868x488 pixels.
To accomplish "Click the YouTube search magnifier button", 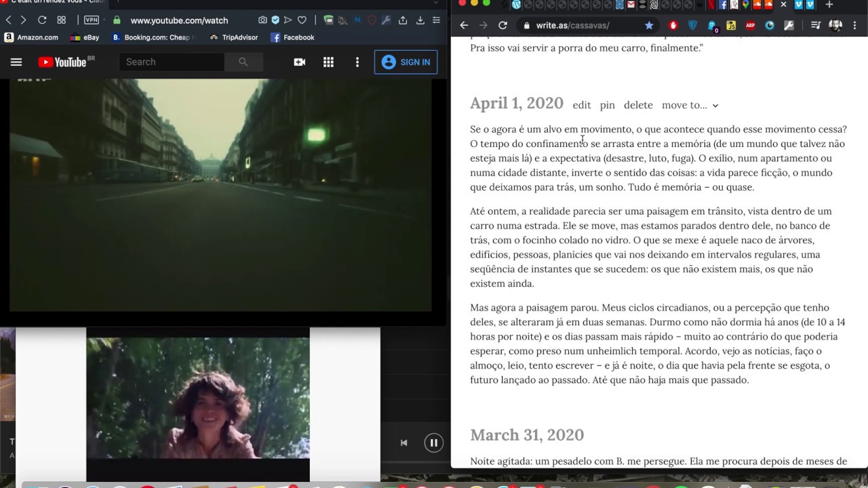I will (x=243, y=62).
